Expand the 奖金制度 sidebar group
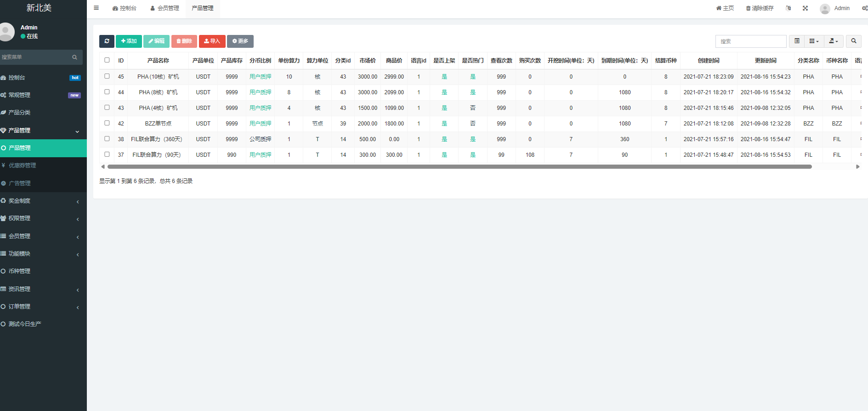The width and height of the screenshot is (868, 411). click(43, 201)
